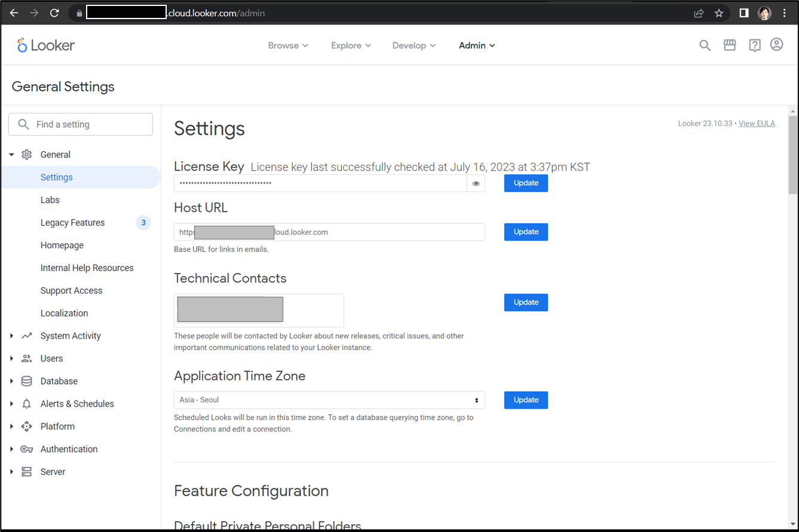The image size is (799, 532).
Task: Click the browser forward arrow
Action: click(34, 13)
